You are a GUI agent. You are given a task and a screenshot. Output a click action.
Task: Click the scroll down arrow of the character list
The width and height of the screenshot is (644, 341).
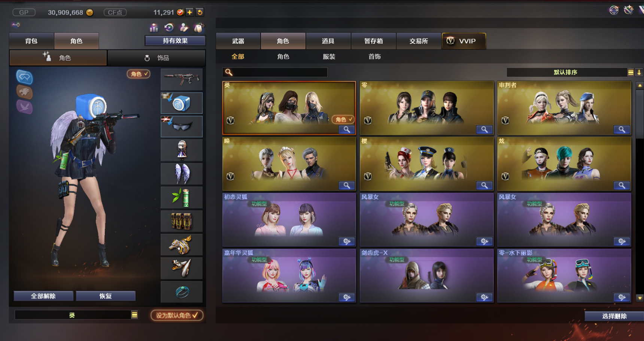(640, 298)
